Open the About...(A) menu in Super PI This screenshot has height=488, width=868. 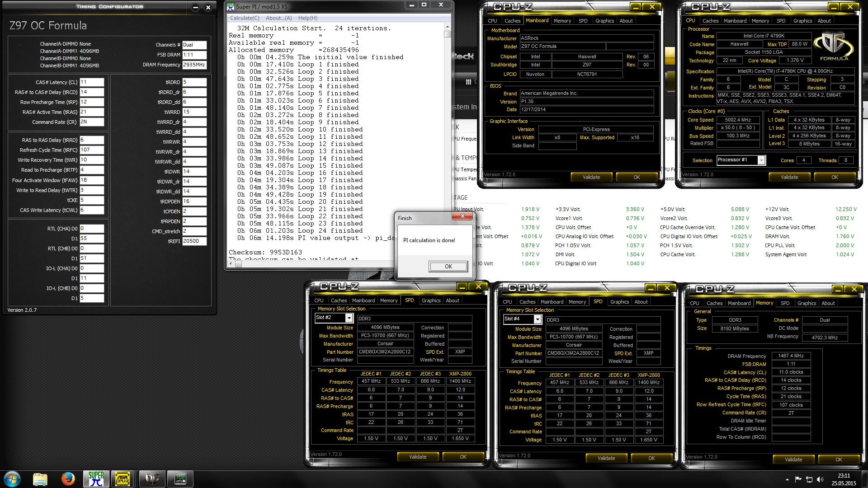click(278, 18)
